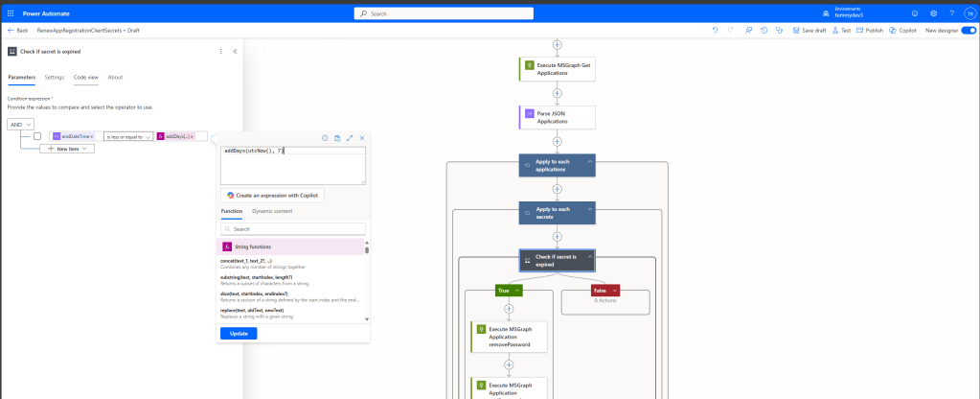980x399 pixels.
Task: Add action above Execute MSGraph Get Applications
Action: [x=557, y=45]
